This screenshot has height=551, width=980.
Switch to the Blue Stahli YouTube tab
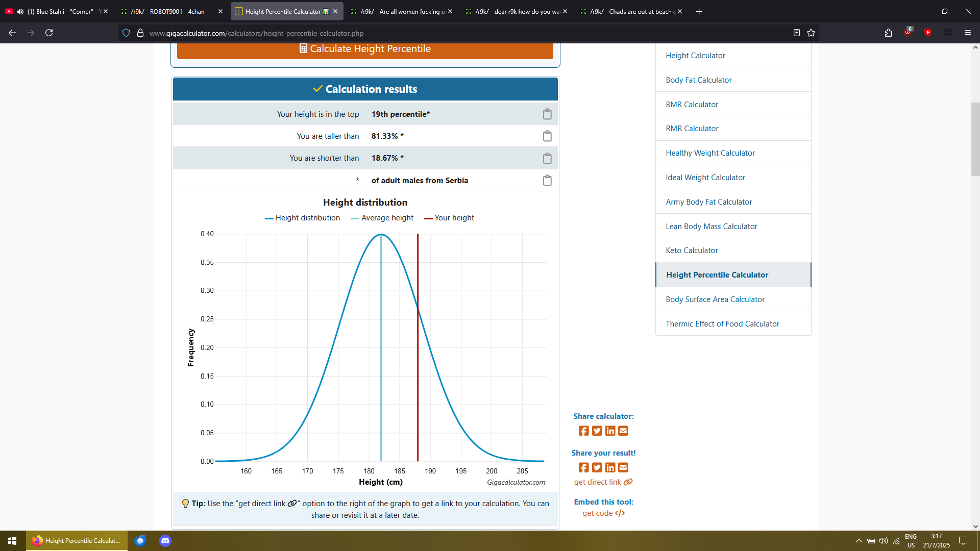[58, 11]
